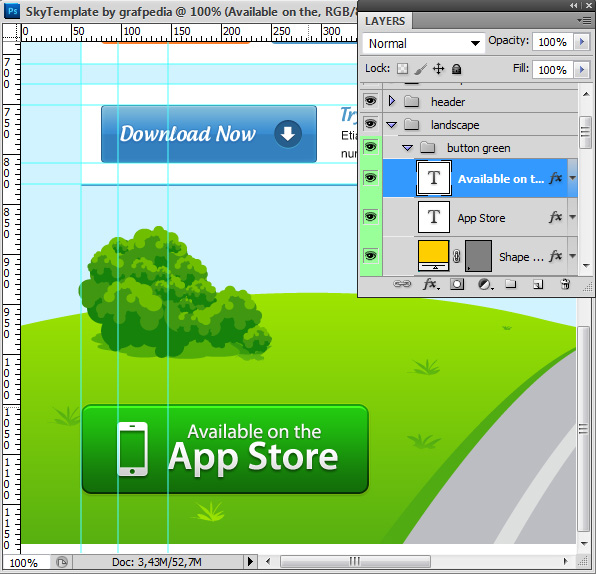This screenshot has width=596, height=574.
Task: Lock image pixels brush icon
Action: click(420, 69)
